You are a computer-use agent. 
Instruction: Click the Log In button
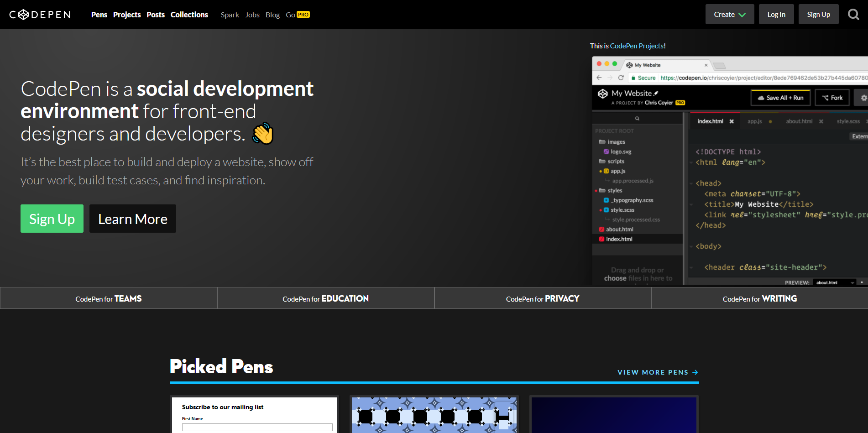(776, 14)
